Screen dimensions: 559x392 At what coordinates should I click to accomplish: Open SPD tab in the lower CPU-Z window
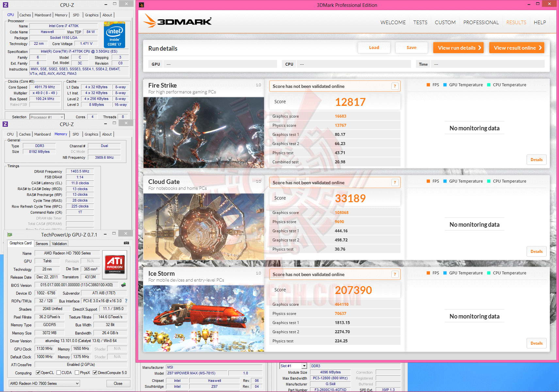(x=76, y=134)
